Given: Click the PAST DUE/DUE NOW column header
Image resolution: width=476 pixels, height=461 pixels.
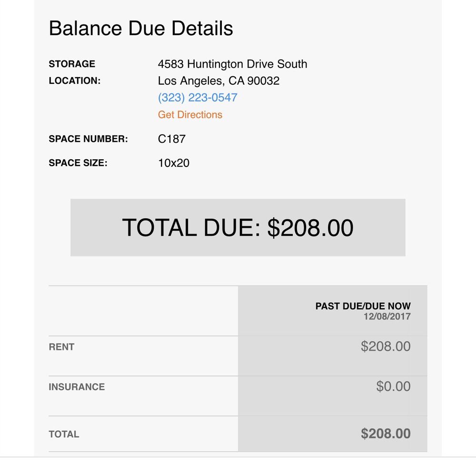Looking at the screenshot, I should (363, 306).
